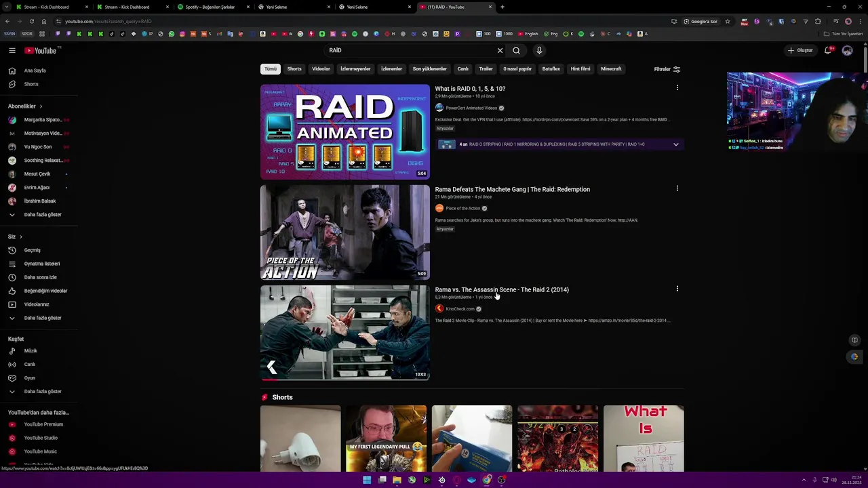The width and height of the screenshot is (868, 488).
Task: Open the notifications bell
Action: [828, 50]
